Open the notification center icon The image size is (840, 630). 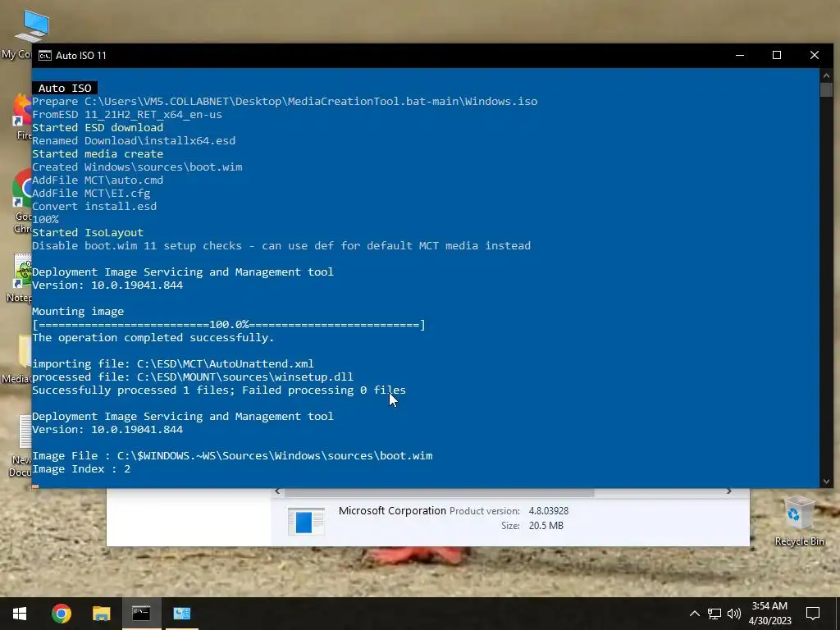813,614
